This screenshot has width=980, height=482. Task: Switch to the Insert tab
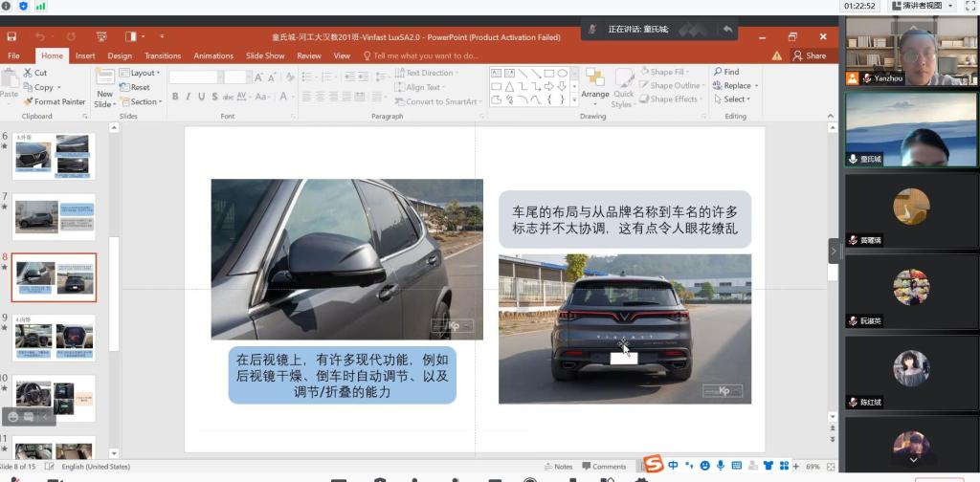coord(85,55)
